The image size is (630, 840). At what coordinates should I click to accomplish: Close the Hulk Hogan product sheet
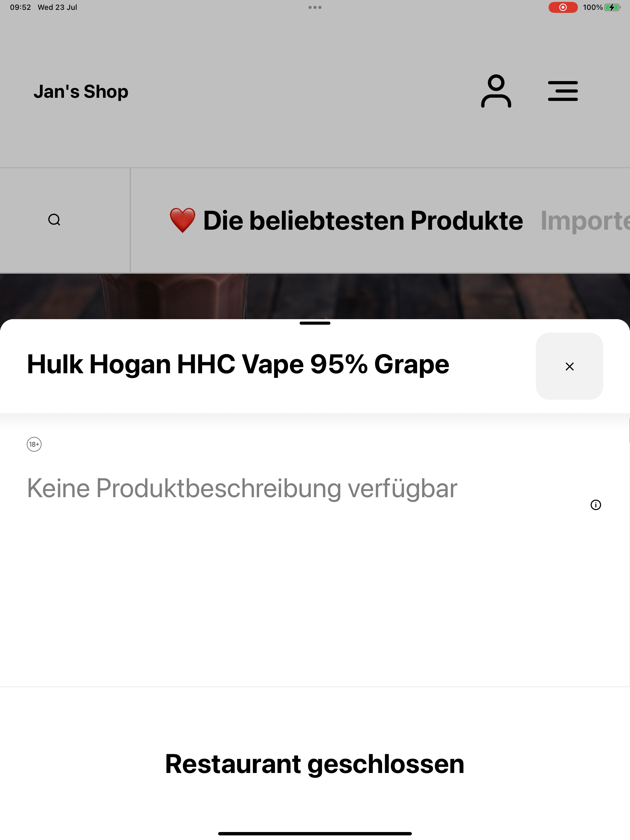point(569,366)
